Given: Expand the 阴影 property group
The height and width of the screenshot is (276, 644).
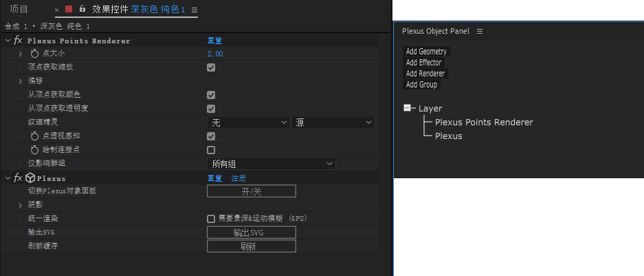Looking at the screenshot, I should [20, 205].
